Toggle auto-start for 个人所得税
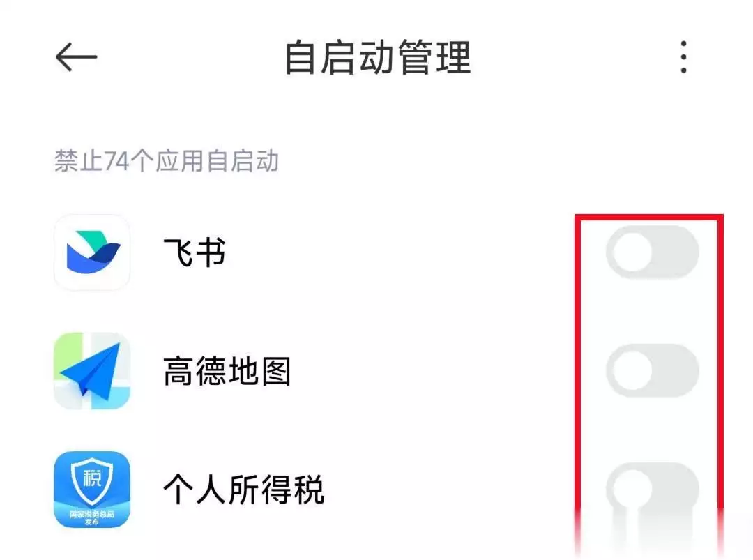The width and height of the screenshot is (753, 560). click(x=652, y=489)
